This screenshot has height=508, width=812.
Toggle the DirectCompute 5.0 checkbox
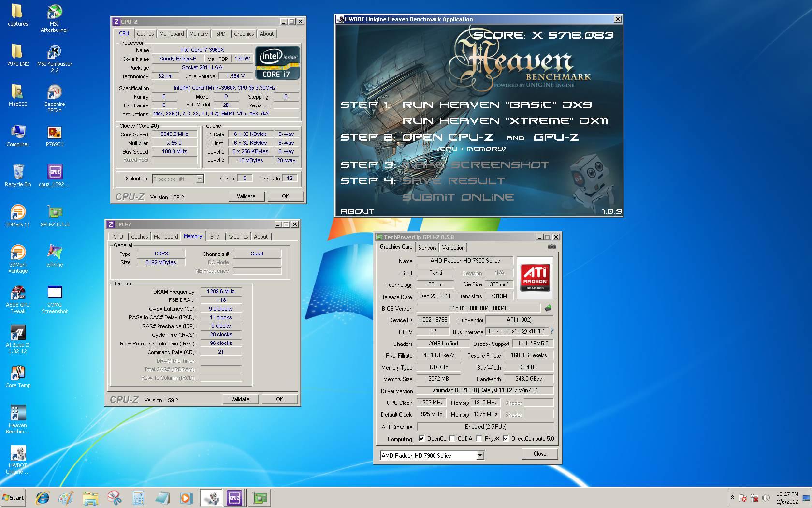tap(506, 439)
